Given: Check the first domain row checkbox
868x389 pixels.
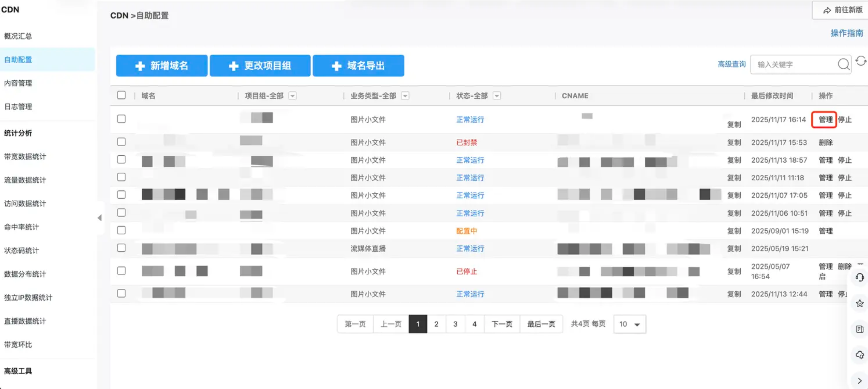Looking at the screenshot, I should [x=121, y=119].
